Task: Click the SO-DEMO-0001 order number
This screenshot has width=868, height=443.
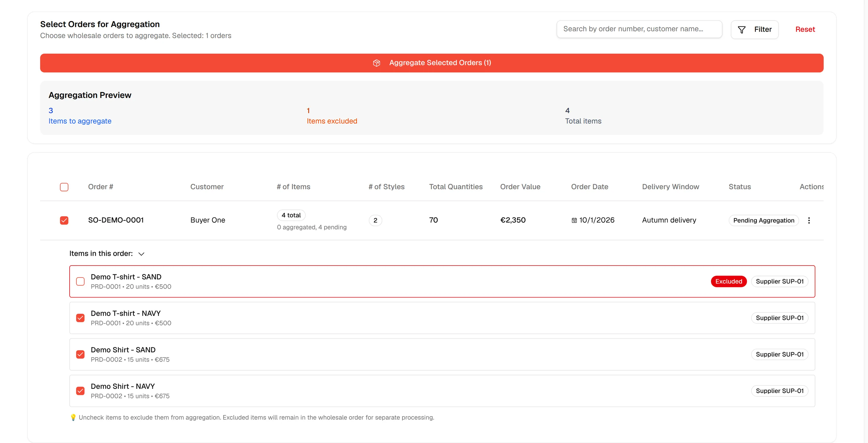Action: pyautogui.click(x=115, y=220)
